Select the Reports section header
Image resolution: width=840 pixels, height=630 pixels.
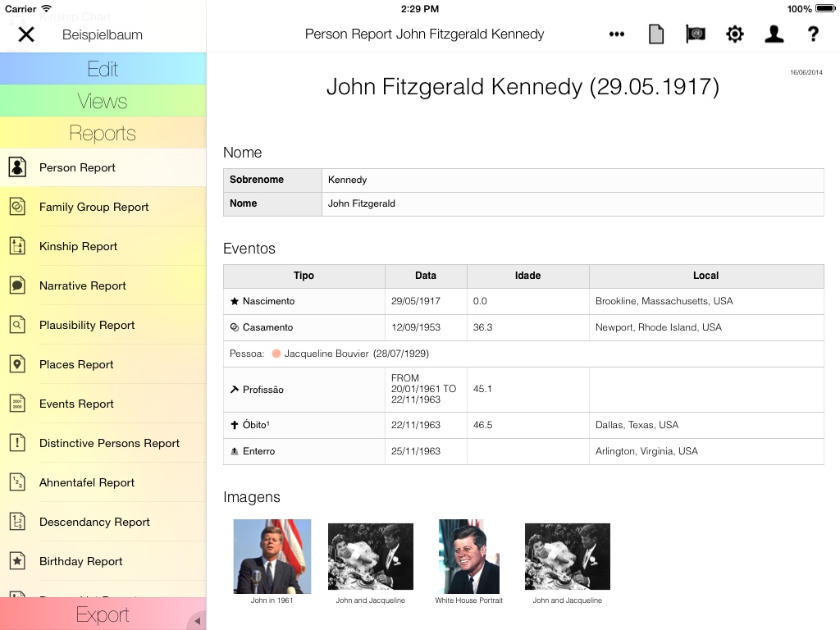coord(103,133)
